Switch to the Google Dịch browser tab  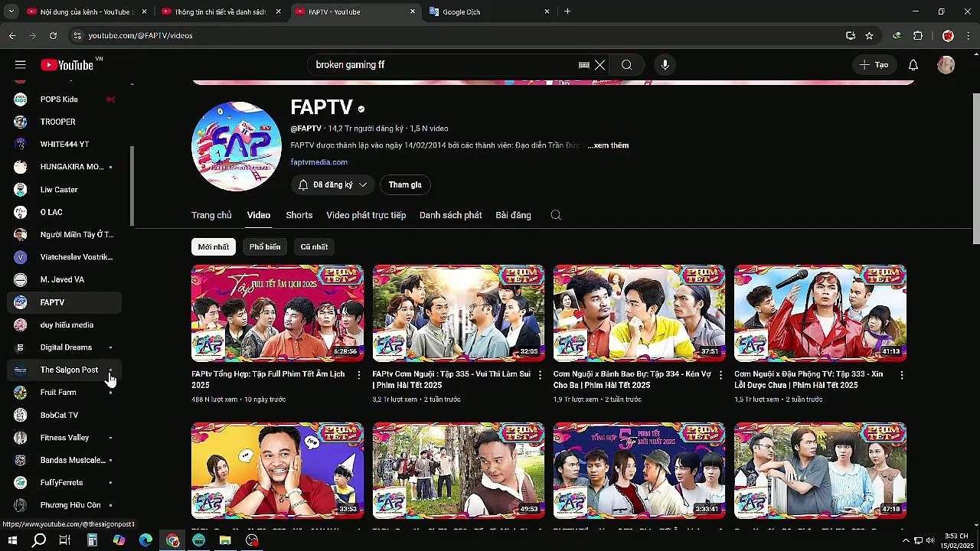click(490, 11)
